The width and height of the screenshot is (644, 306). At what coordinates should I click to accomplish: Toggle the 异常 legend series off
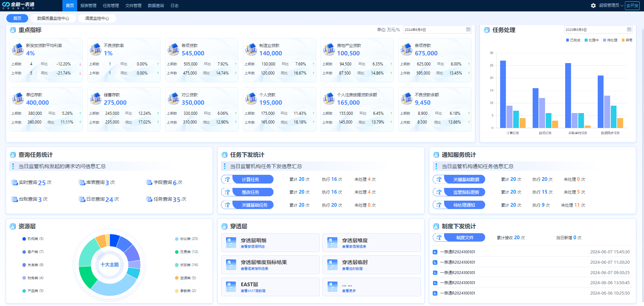click(x=628, y=40)
